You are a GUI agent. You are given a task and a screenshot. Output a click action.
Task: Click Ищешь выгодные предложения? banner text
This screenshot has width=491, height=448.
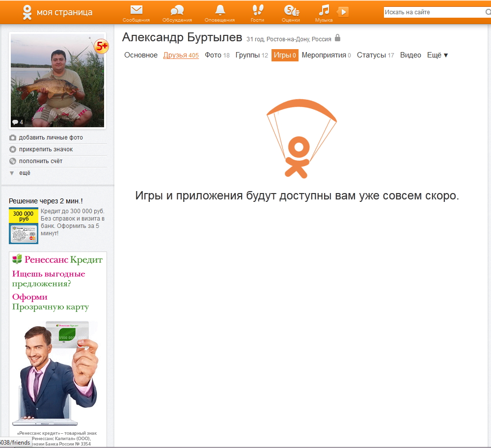pos(49,279)
